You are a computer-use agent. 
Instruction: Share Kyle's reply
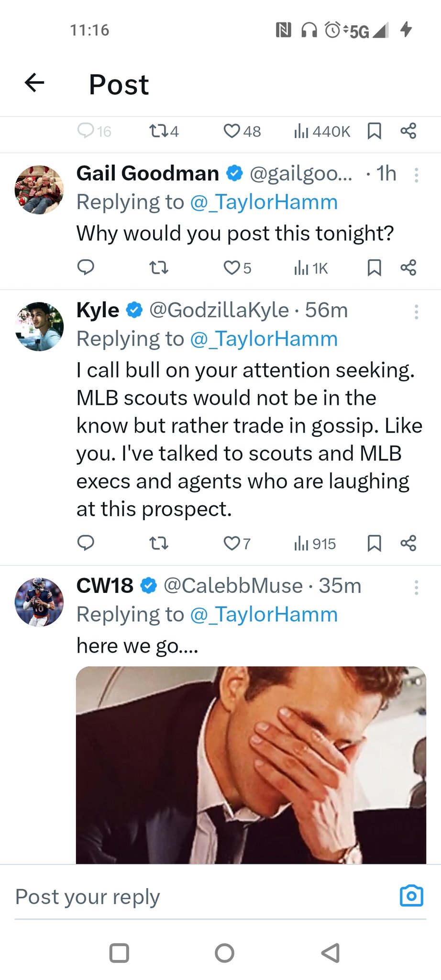coord(408,543)
